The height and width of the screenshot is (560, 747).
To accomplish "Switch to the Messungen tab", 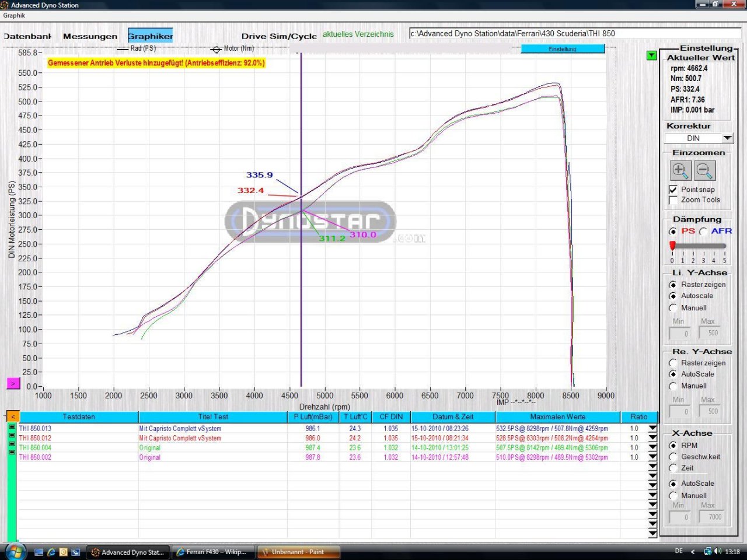I will (90, 36).
